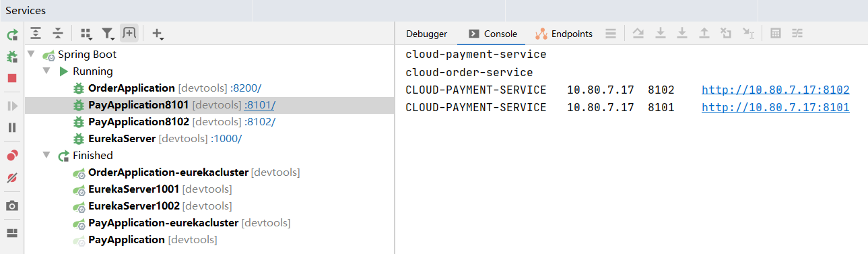The image size is (868, 254).
Task: Select OrderApplication-eurekacluster finished item
Action: tap(168, 172)
